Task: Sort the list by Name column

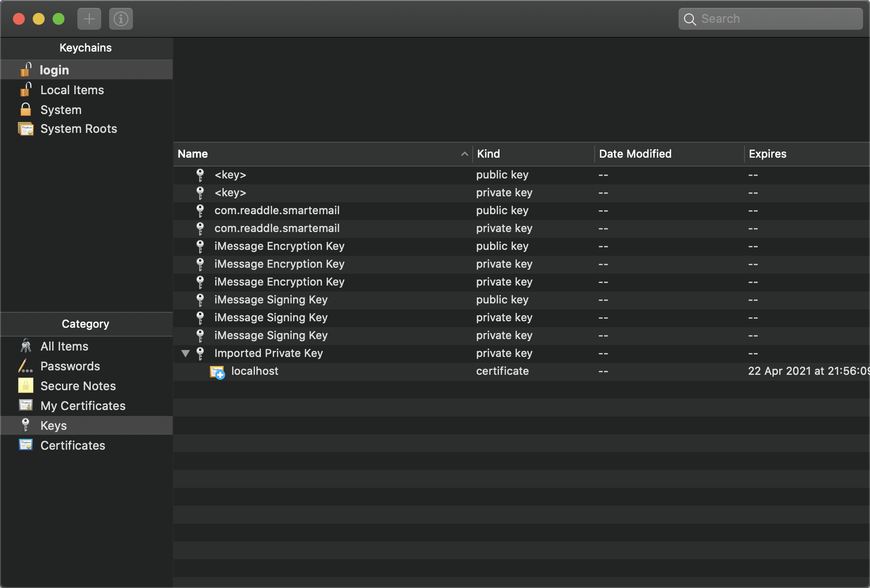Action: point(323,154)
